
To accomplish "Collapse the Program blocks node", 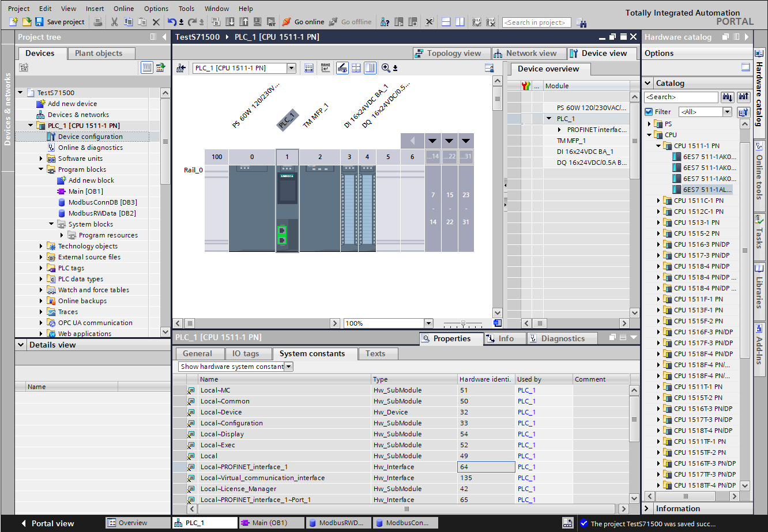I will pyautogui.click(x=41, y=169).
